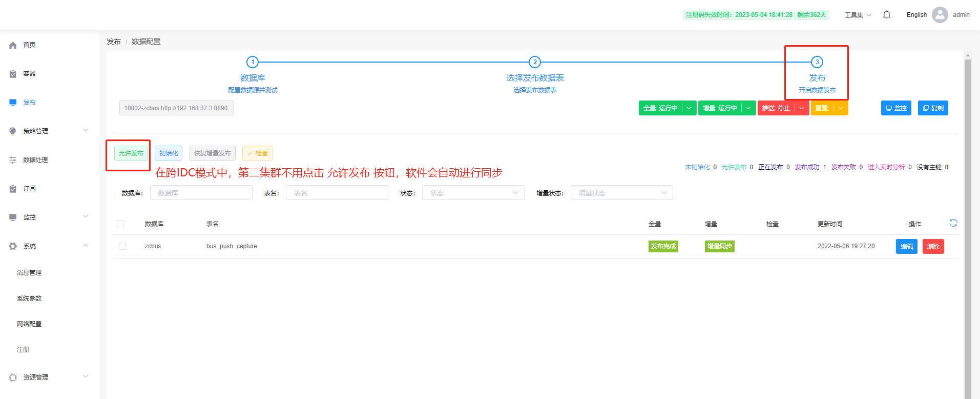The width and height of the screenshot is (980, 399).
Task: Check the zcbus row checkbox
Action: 122,246
